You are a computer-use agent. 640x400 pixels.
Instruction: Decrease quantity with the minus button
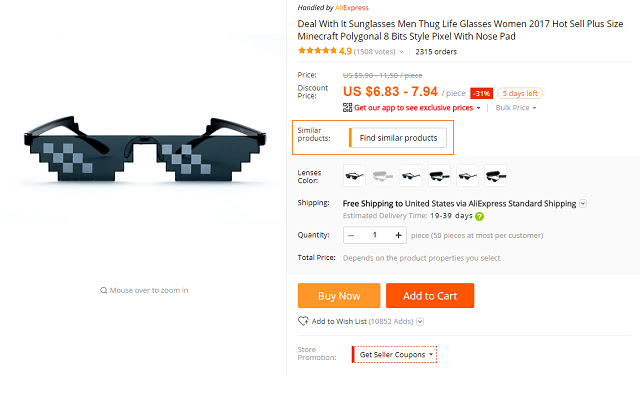[x=351, y=236]
